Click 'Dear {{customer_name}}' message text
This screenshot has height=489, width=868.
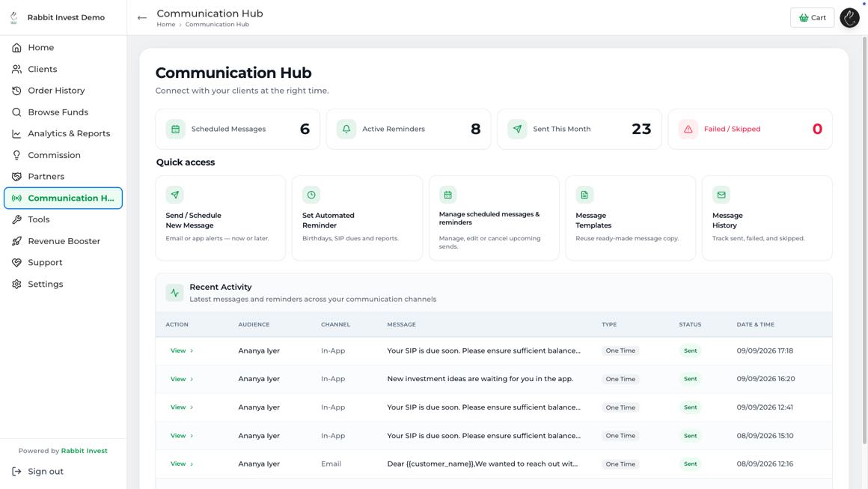tap(482, 464)
